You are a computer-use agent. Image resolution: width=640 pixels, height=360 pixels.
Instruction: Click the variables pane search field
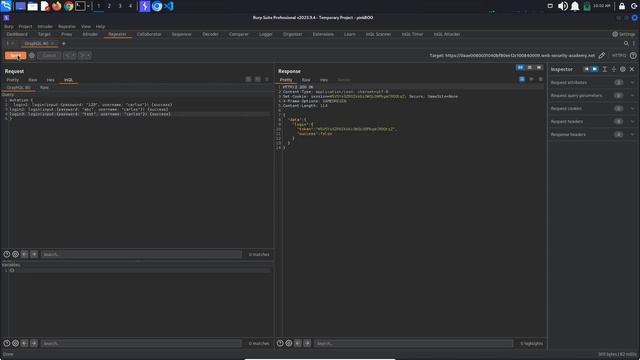pos(141,343)
